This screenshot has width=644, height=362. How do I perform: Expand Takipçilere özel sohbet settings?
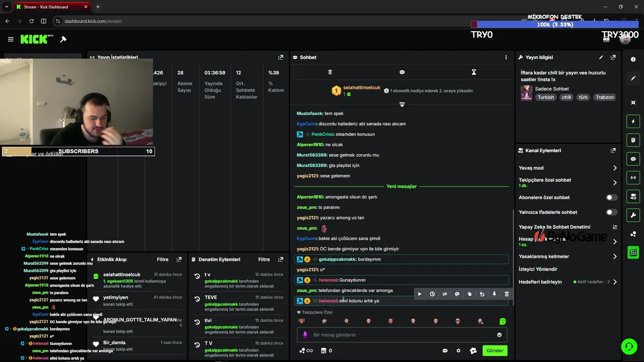(615, 183)
